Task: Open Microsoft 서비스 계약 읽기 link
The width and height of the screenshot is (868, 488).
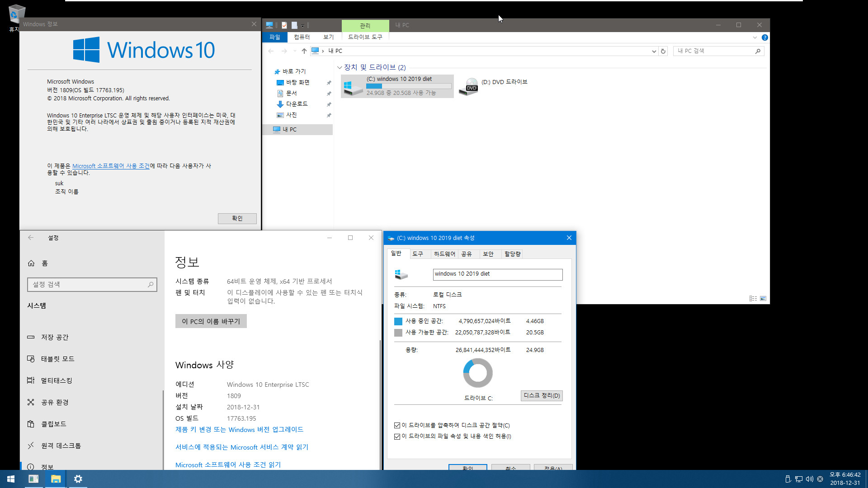Action: click(x=242, y=447)
